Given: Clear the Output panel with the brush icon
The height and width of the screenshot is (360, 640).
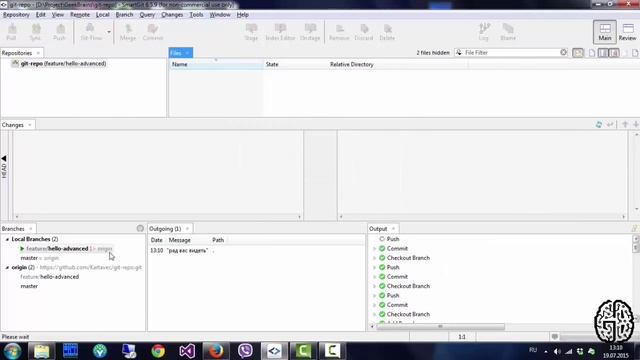Looking at the screenshot, I should click(x=634, y=229).
